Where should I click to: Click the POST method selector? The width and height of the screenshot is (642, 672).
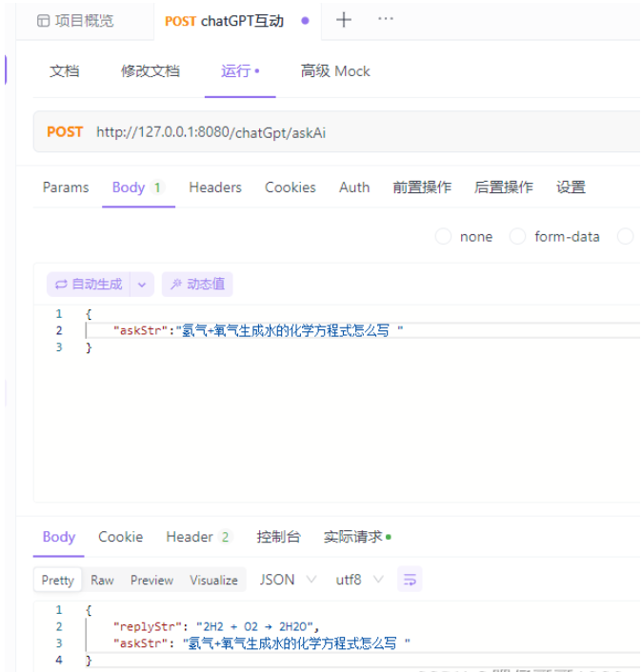coord(65,132)
